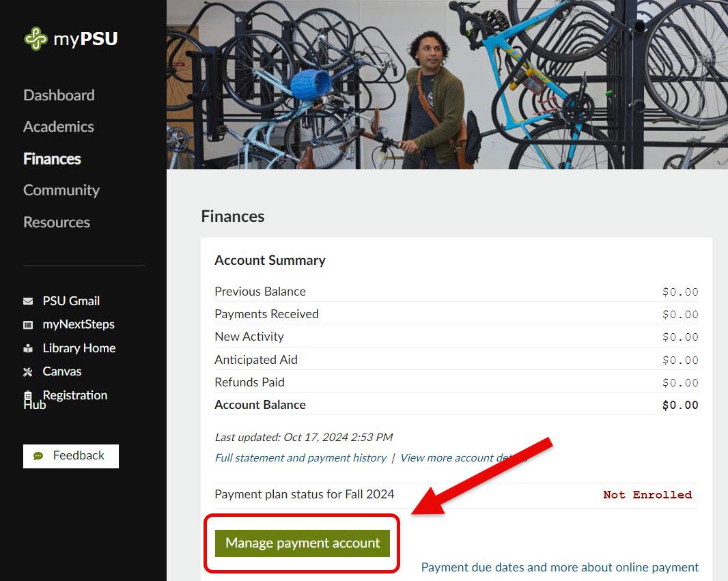Open PSU Gmail via the envelope icon
The image size is (728, 581).
click(x=27, y=300)
